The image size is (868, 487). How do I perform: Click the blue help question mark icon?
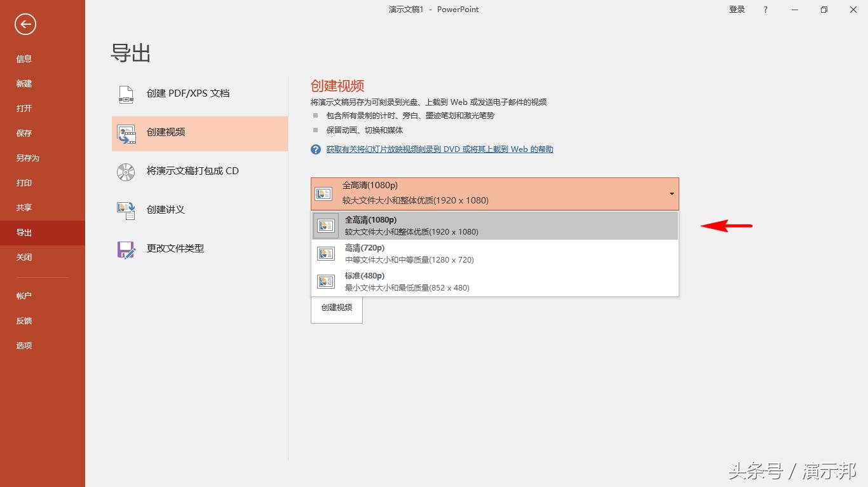(x=315, y=149)
